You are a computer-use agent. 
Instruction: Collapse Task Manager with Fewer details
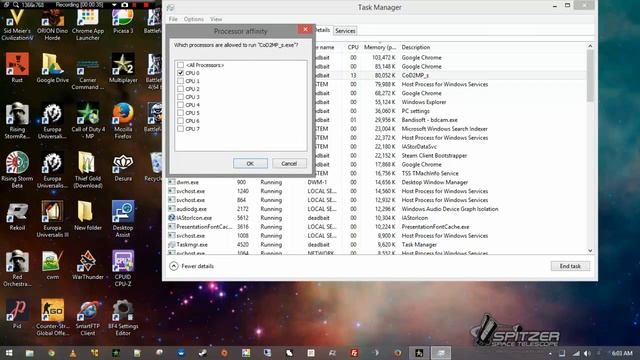(191, 266)
